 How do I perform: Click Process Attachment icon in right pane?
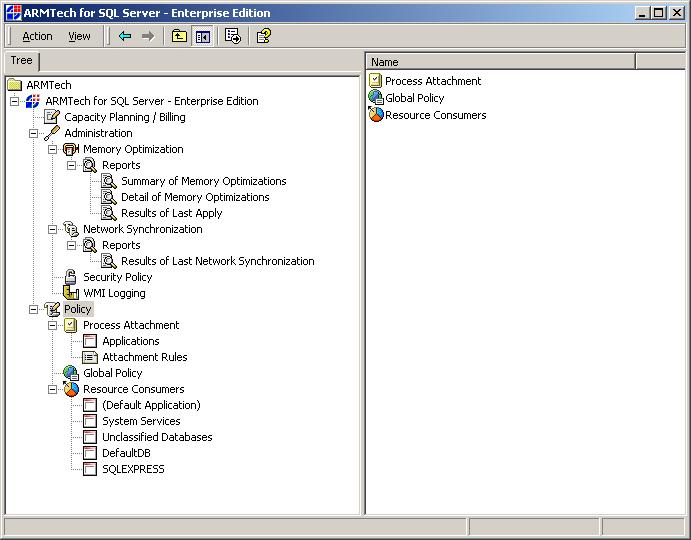[x=375, y=81]
